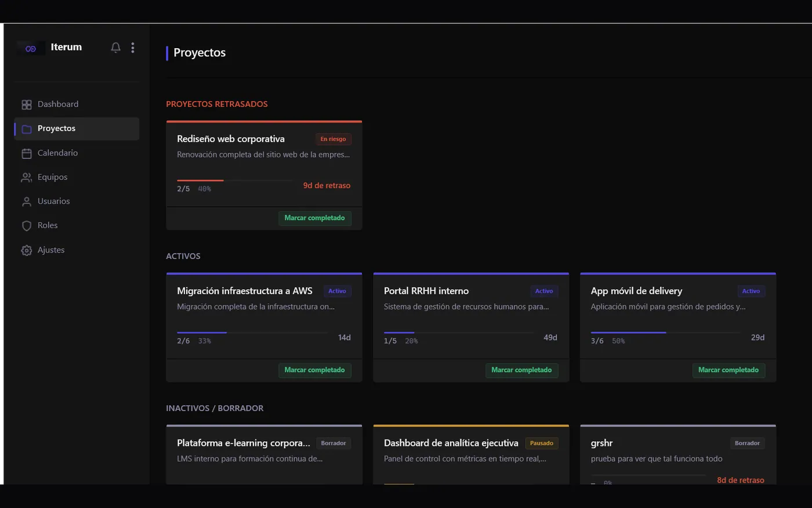This screenshot has height=508, width=812.
Task: Select Proyectos in sidebar
Action: pos(77,129)
